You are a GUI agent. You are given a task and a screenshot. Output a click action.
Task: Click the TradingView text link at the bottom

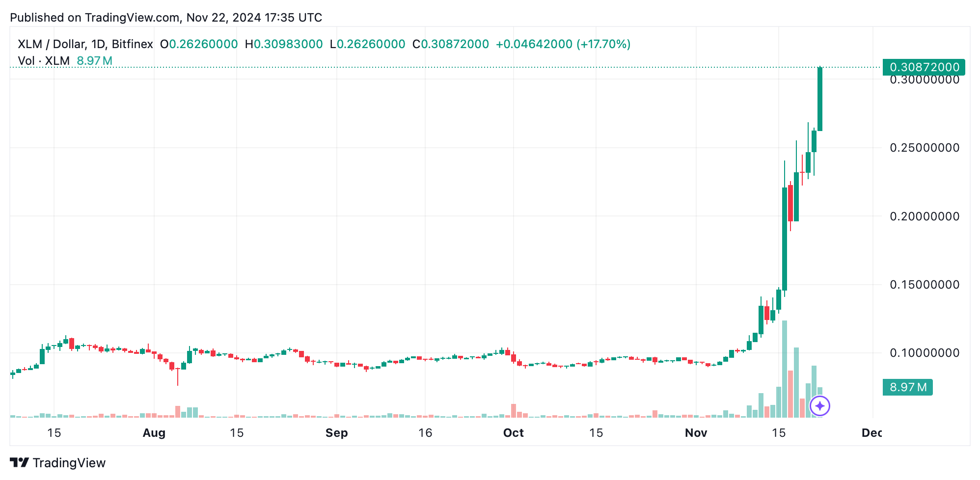coord(69,462)
